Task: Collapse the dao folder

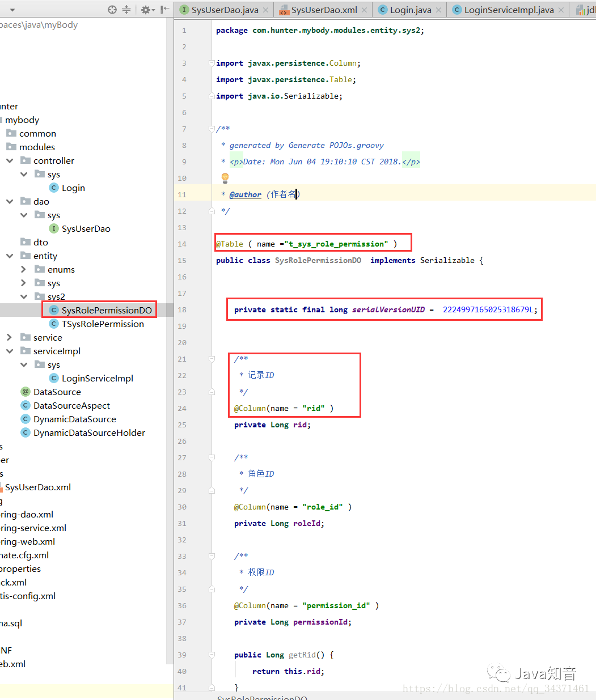Action: click(x=10, y=202)
